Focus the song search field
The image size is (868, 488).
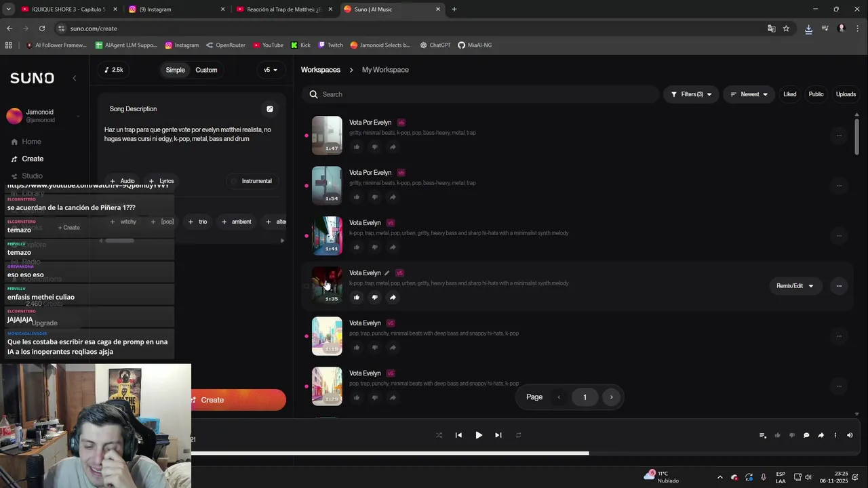coord(481,94)
